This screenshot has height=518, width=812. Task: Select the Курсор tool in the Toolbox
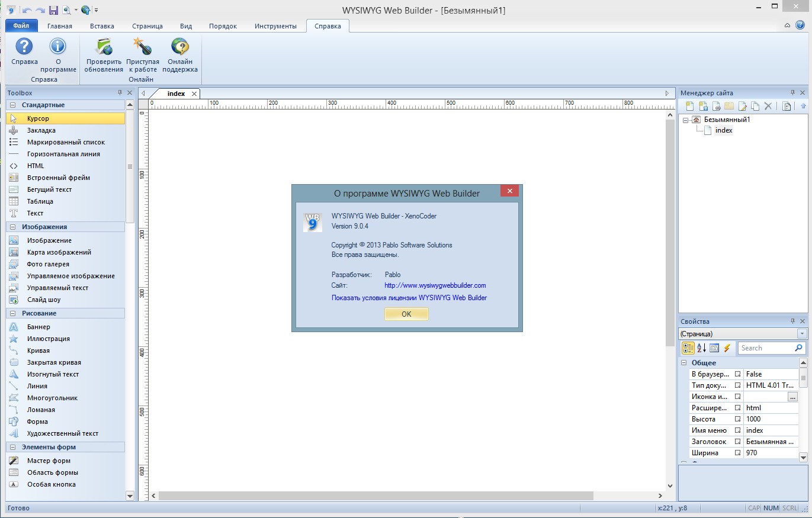[65, 118]
